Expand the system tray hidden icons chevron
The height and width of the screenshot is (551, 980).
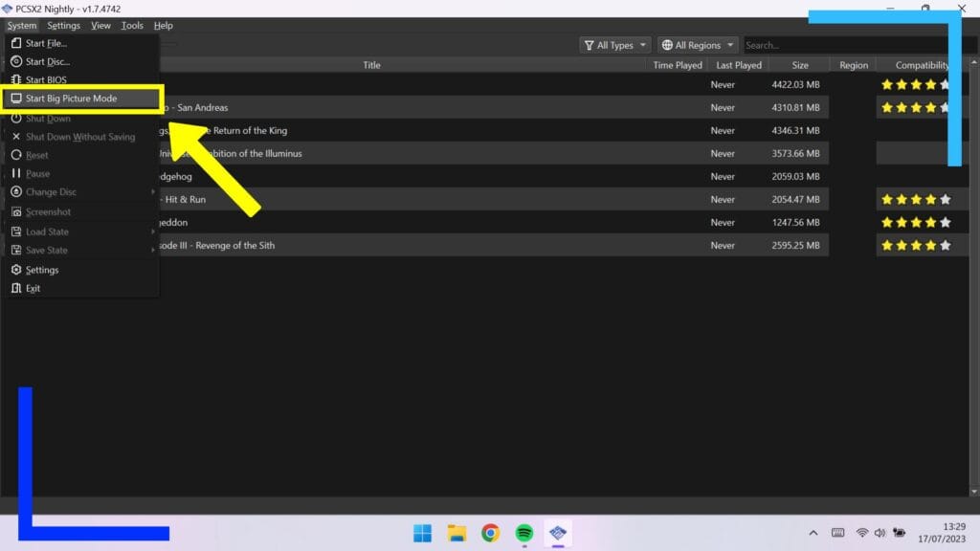tap(813, 533)
